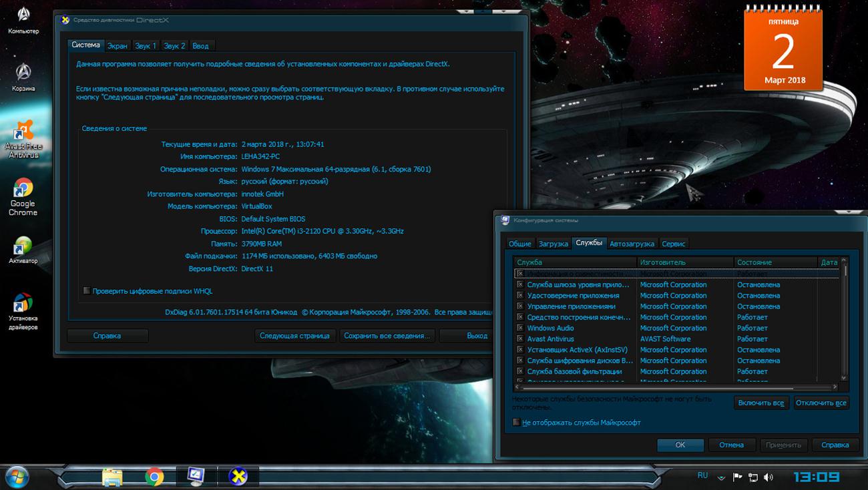Select the Службы tab
Screen dimensions: 868x490
coord(589,243)
